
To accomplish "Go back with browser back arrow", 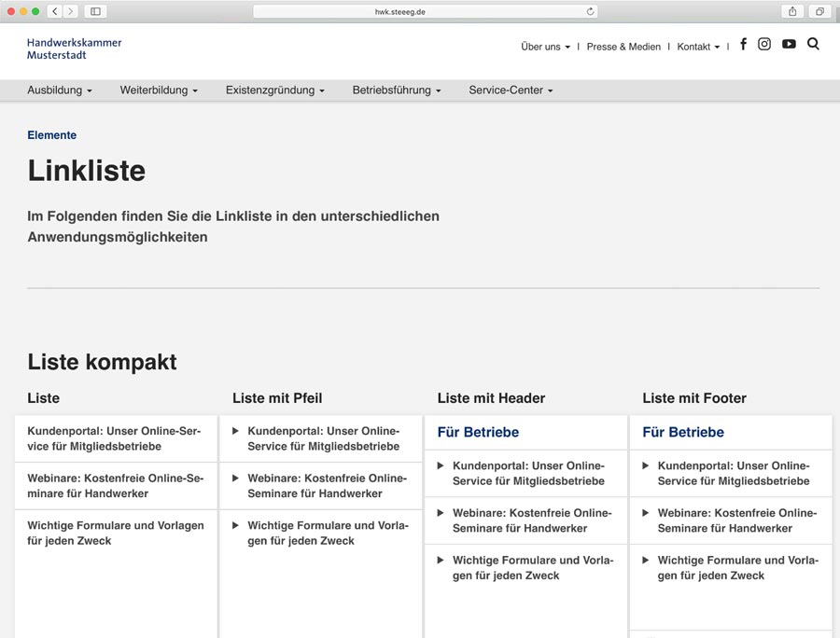I will (x=54, y=11).
